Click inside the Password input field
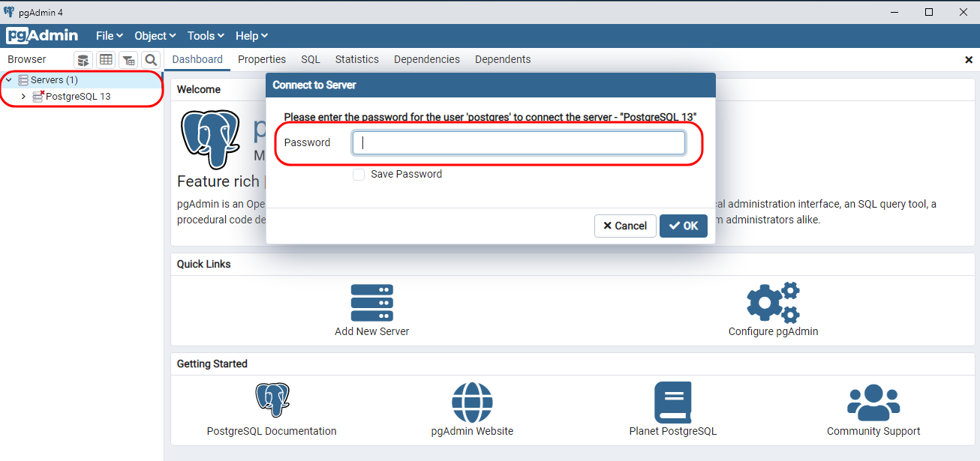The width and height of the screenshot is (980, 461). [x=519, y=142]
